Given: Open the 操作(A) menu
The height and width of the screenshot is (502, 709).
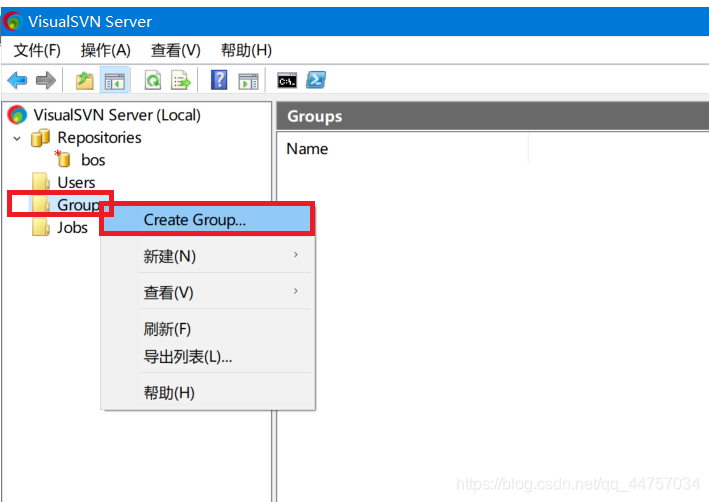Looking at the screenshot, I should (105, 50).
